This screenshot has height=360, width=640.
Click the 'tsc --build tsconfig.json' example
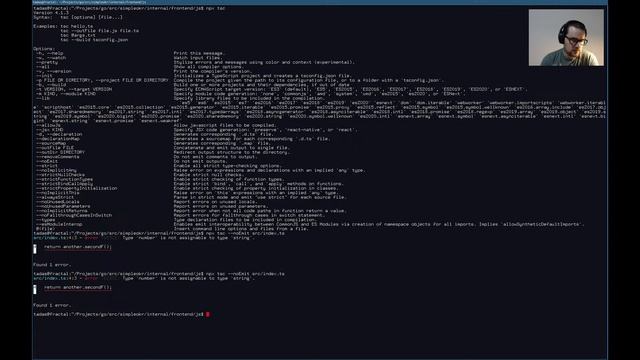pos(94,40)
